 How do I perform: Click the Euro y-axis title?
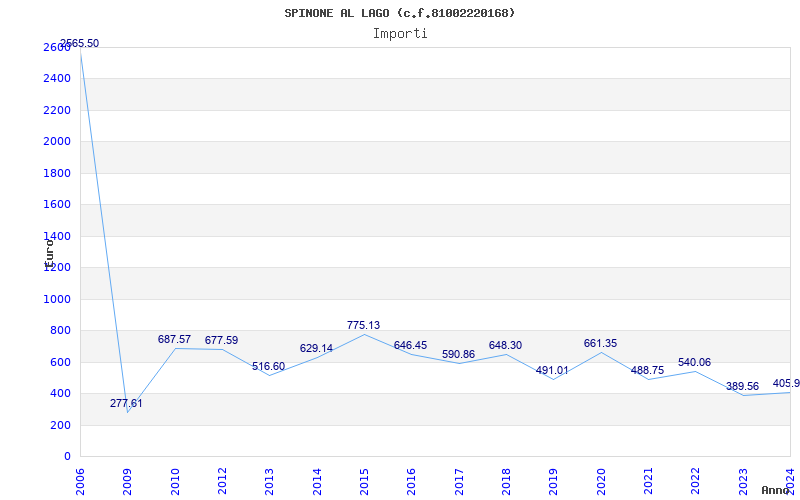(49, 254)
